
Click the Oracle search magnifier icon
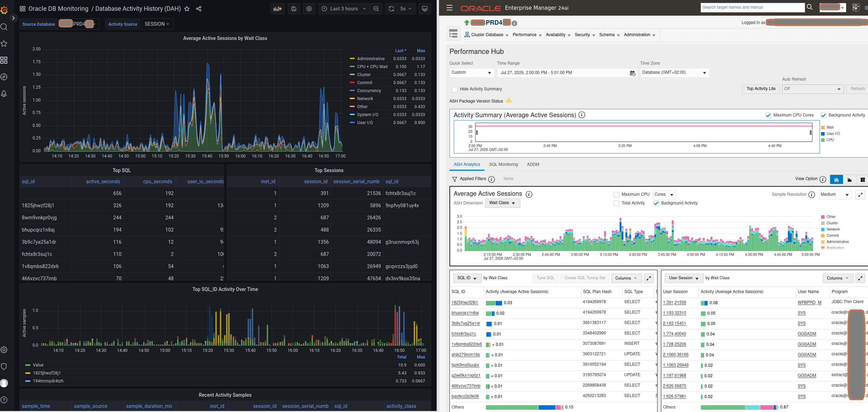tap(810, 7)
